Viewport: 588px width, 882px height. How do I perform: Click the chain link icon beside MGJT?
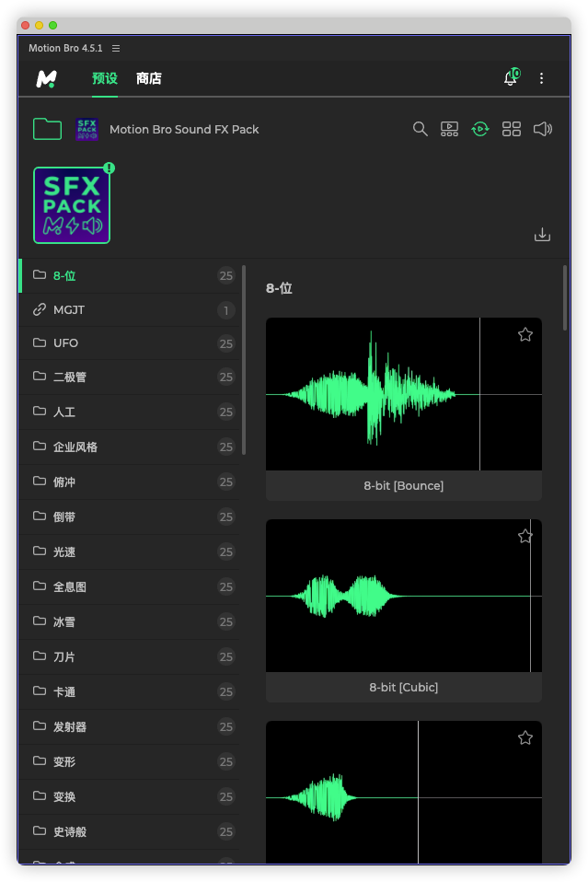click(40, 309)
